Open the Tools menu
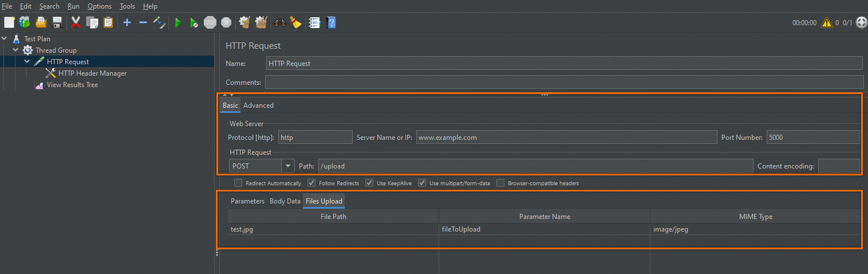This screenshot has width=868, height=274. point(127,6)
